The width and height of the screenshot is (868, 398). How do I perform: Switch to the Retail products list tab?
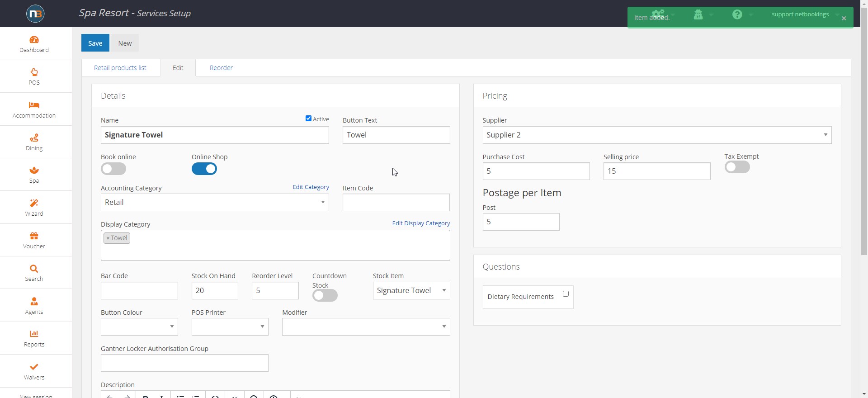point(120,68)
